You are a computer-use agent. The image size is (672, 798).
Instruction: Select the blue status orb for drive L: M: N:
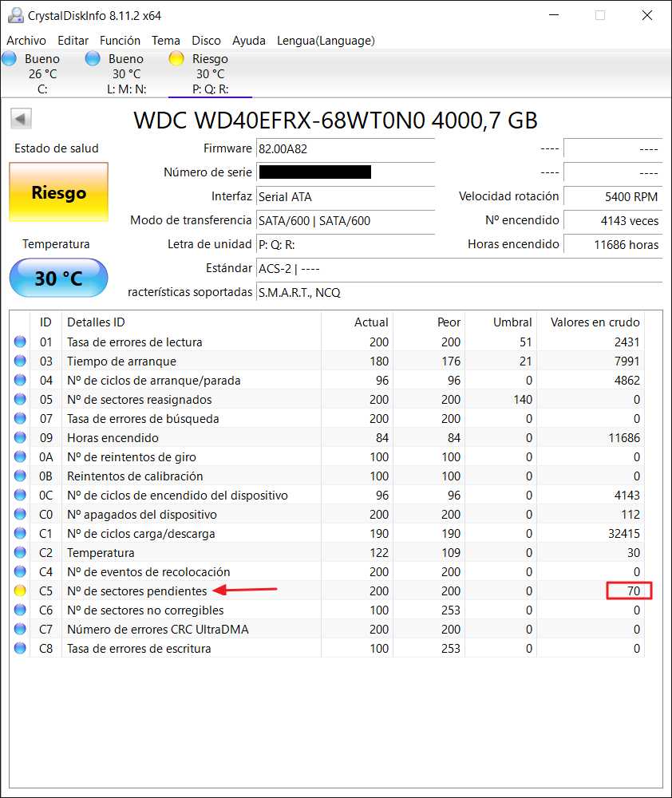93,58
